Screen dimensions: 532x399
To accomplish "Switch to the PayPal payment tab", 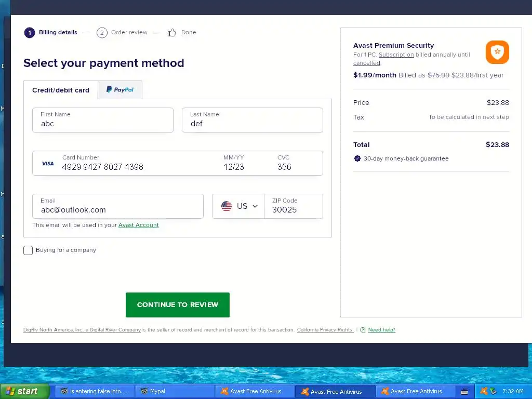I will (x=120, y=90).
